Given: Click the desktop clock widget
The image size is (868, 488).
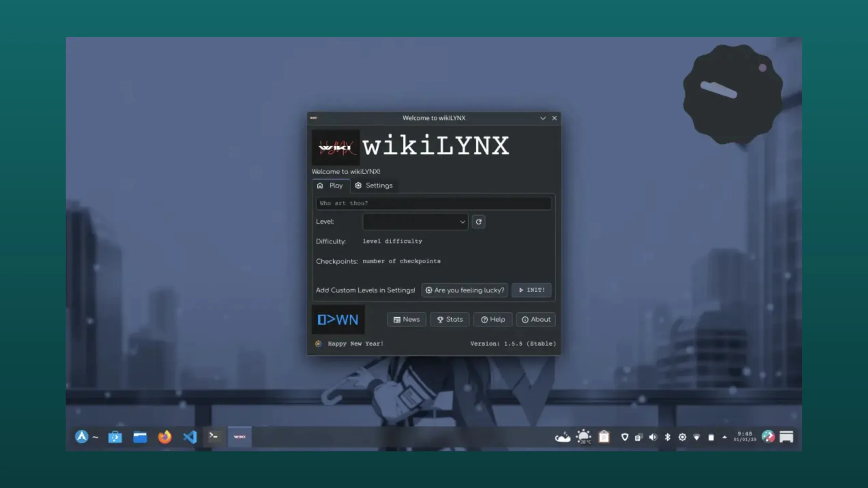Looking at the screenshot, I should (733, 95).
